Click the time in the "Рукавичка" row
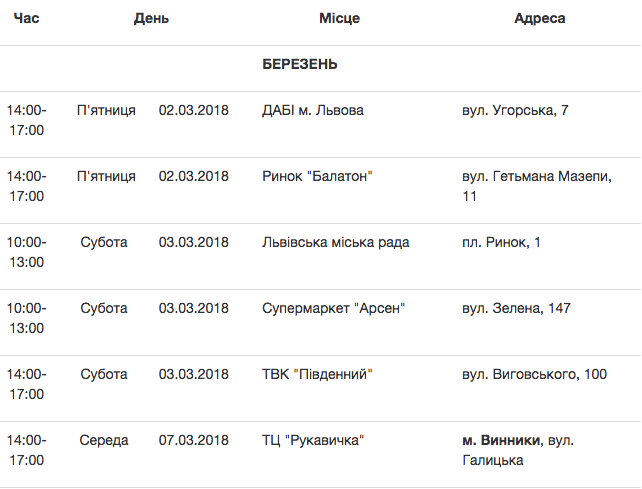Screen dimensions: 642x489 26,450
